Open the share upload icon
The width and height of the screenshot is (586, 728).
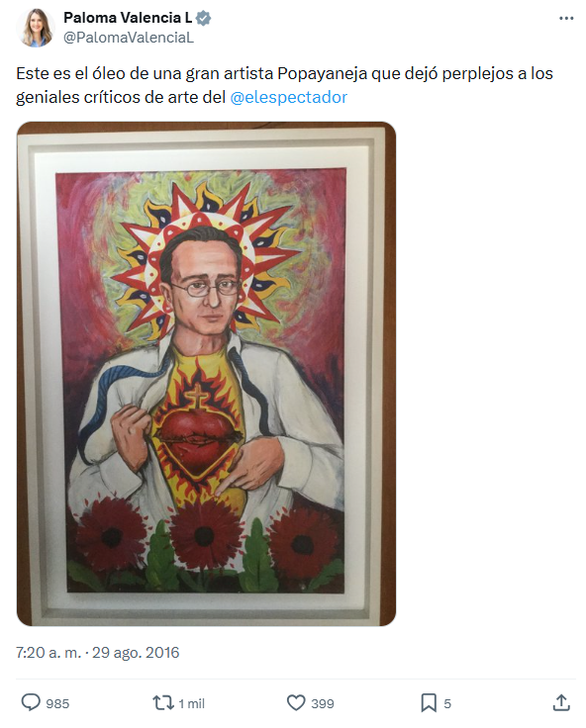(561, 702)
